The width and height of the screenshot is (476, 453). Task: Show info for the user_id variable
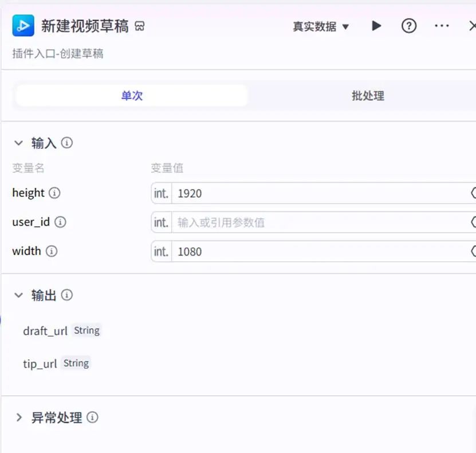(60, 222)
